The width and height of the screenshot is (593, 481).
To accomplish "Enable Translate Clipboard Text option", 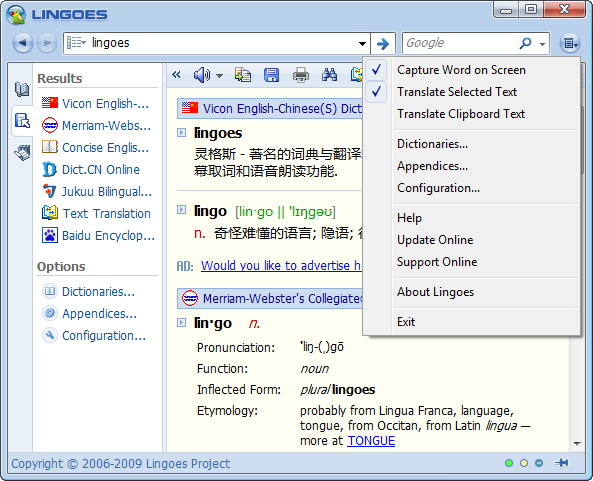I will click(x=461, y=114).
